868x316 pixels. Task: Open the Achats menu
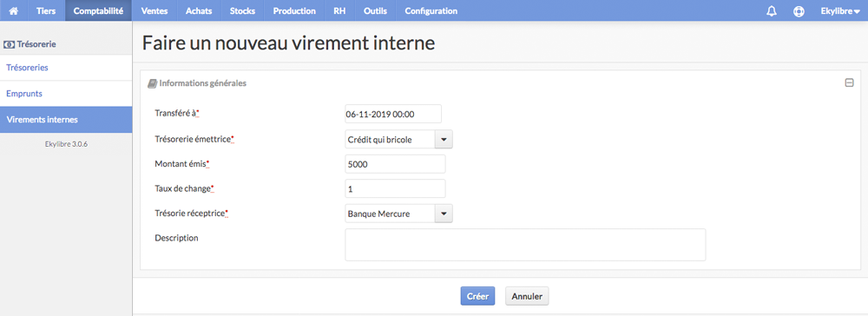tap(199, 10)
